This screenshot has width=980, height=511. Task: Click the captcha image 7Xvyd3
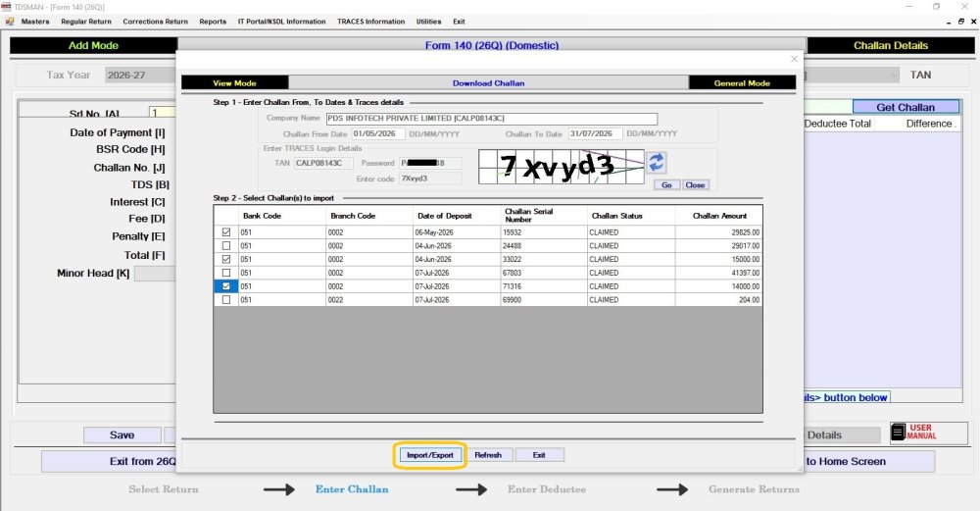click(562, 167)
